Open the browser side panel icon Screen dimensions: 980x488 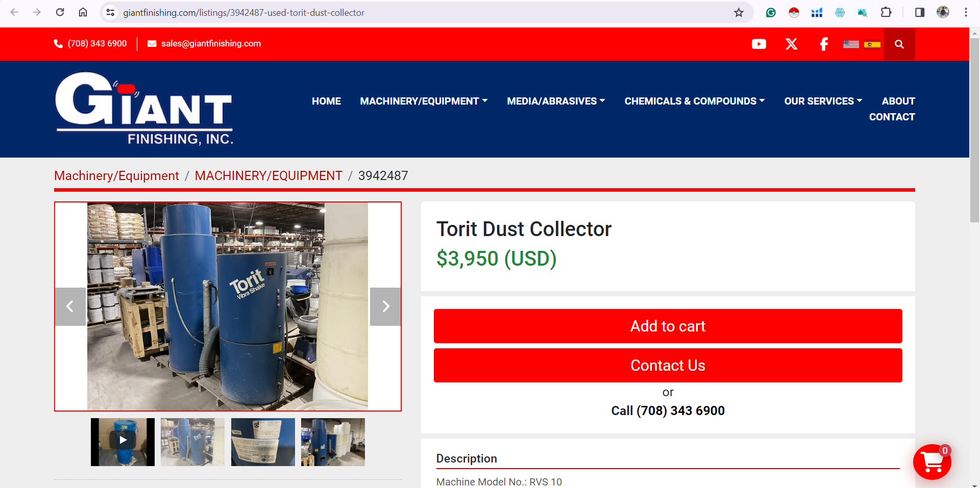919,13
